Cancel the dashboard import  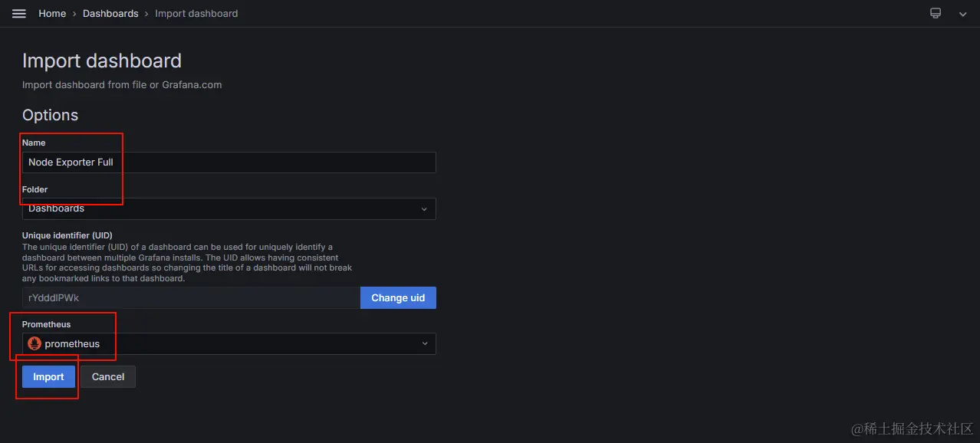click(x=108, y=376)
